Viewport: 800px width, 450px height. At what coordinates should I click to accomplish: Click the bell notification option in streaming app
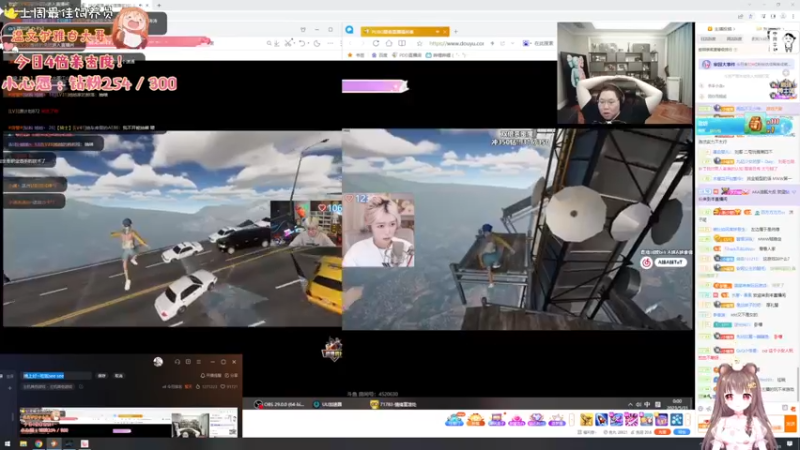click(211, 376)
